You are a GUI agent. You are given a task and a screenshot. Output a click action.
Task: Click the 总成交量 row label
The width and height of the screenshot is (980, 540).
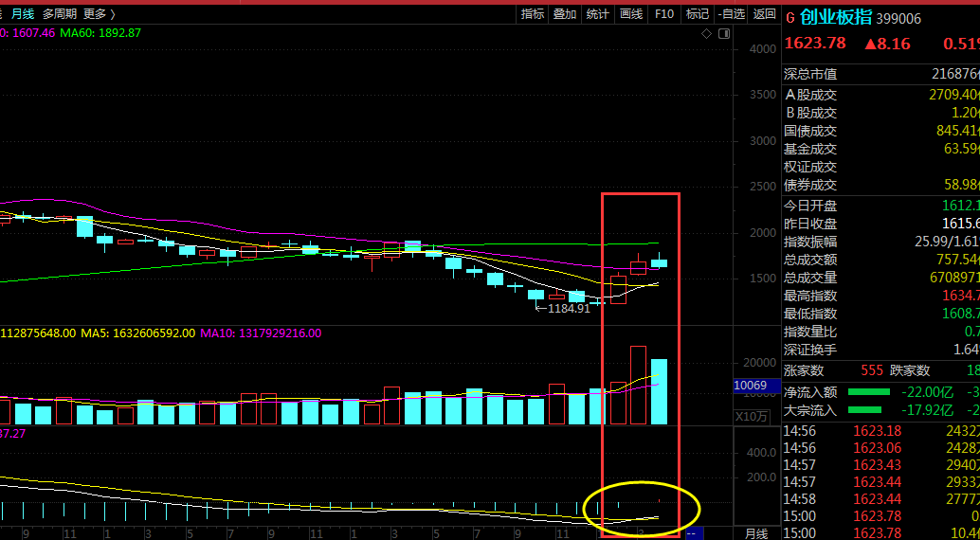pyautogui.click(x=810, y=278)
